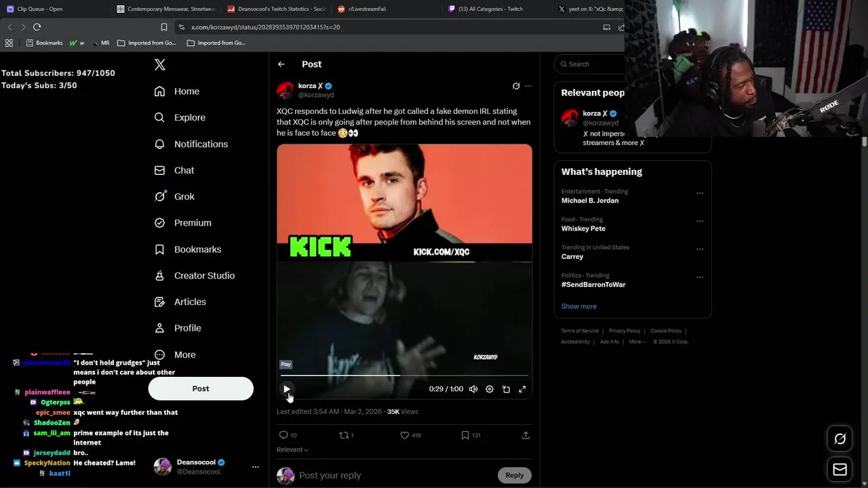Open video settings gear
Viewport: 868px width, 488px height.
(490, 389)
